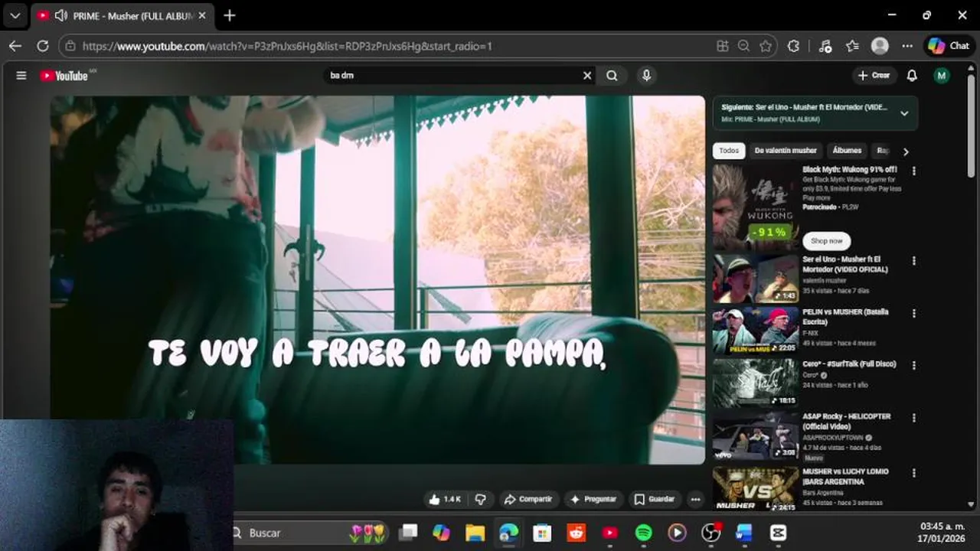This screenshot has width=980, height=551.
Task: Open MUSHER vs LUCHY LOMIO video thumbnail
Action: click(755, 489)
